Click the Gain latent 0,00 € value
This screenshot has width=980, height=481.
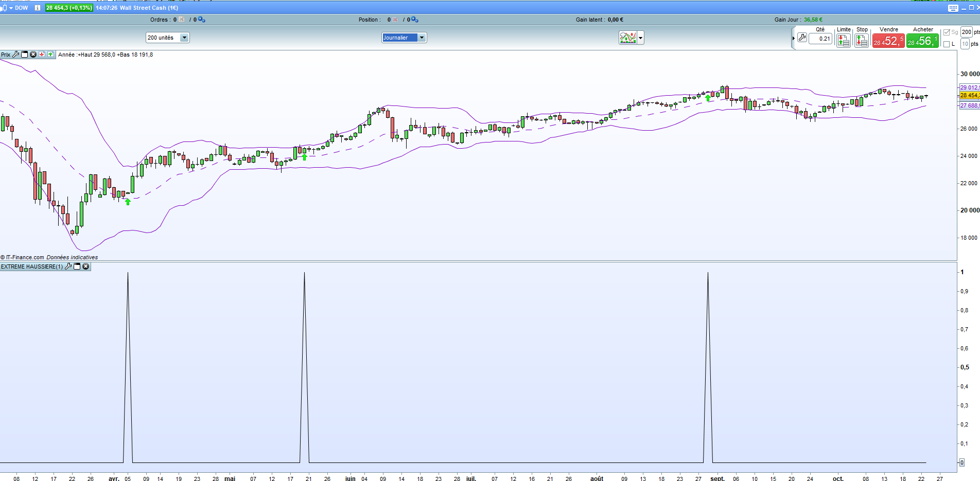tap(616, 20)
